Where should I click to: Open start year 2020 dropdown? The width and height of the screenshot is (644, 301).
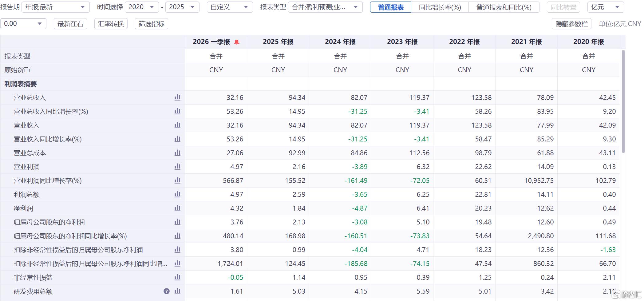tap(142, 7)
